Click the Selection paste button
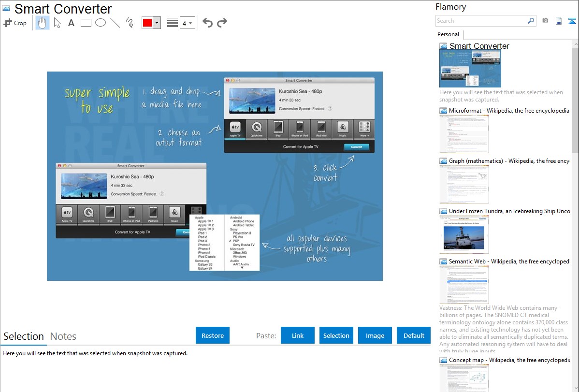This screenshot has height=392, width=579. coord(336,335)
